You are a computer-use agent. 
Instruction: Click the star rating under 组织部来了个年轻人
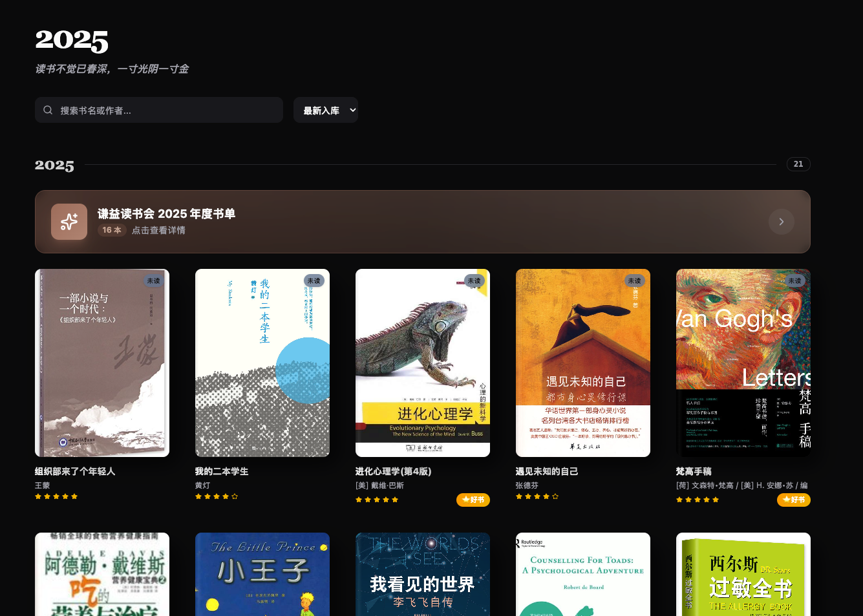(x=56, y=496)
